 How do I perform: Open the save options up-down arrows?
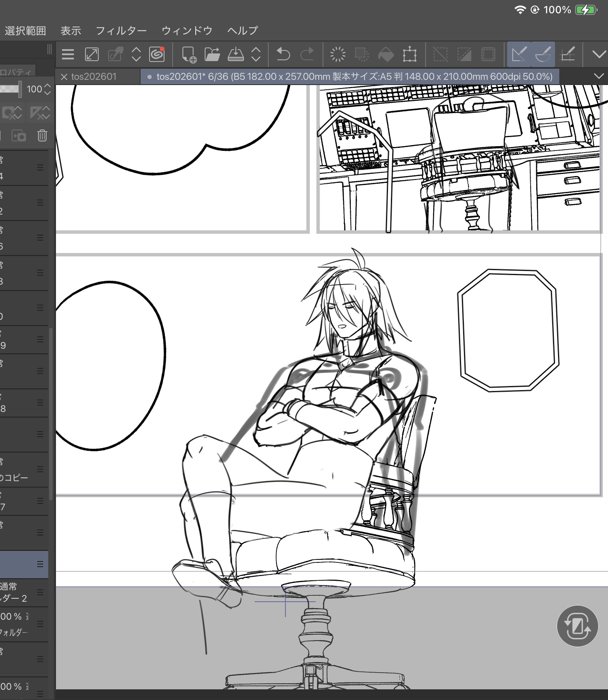[256, 54]
